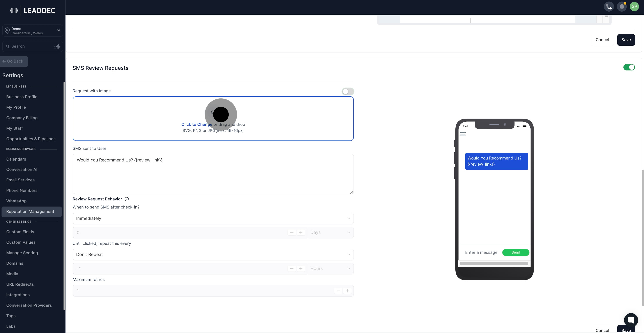
Task: Open Conversation AI settings
Action: [22, 170]
